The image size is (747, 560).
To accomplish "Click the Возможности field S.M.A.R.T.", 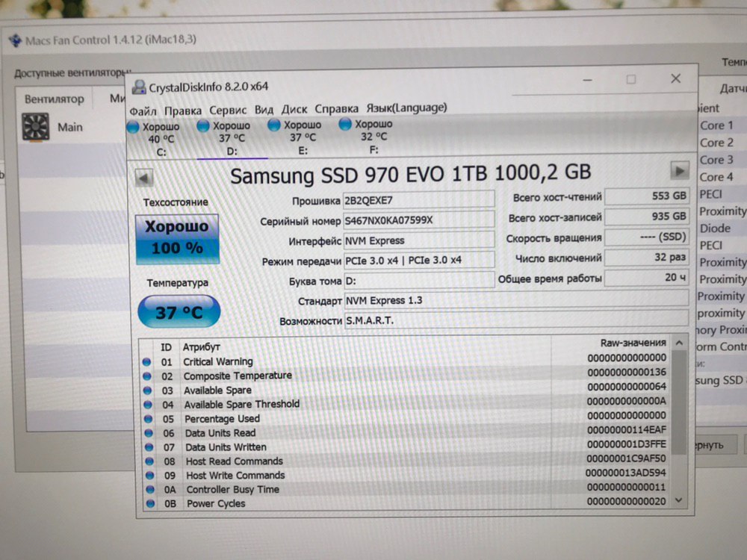I will (516, 320).
